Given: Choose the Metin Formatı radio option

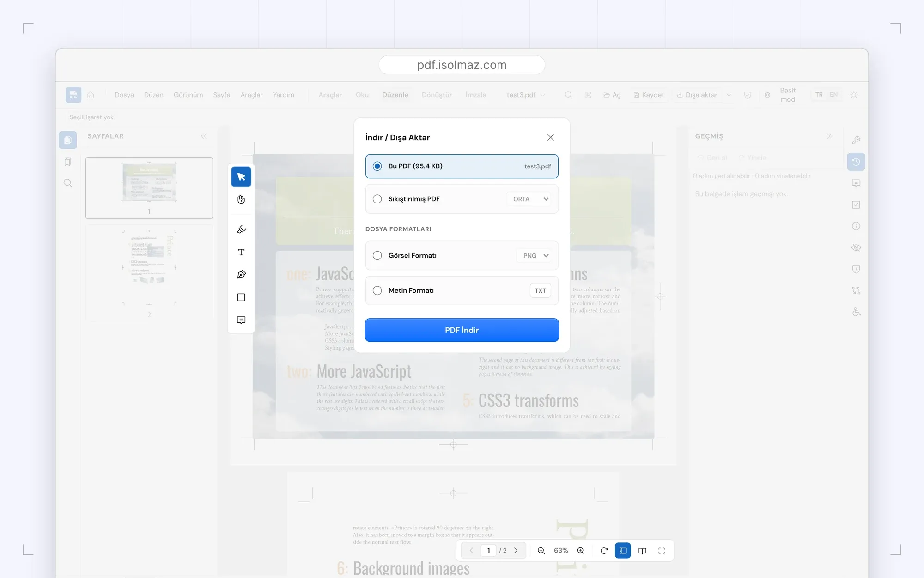Looking at the screenshot, I should tap(377, 290).
